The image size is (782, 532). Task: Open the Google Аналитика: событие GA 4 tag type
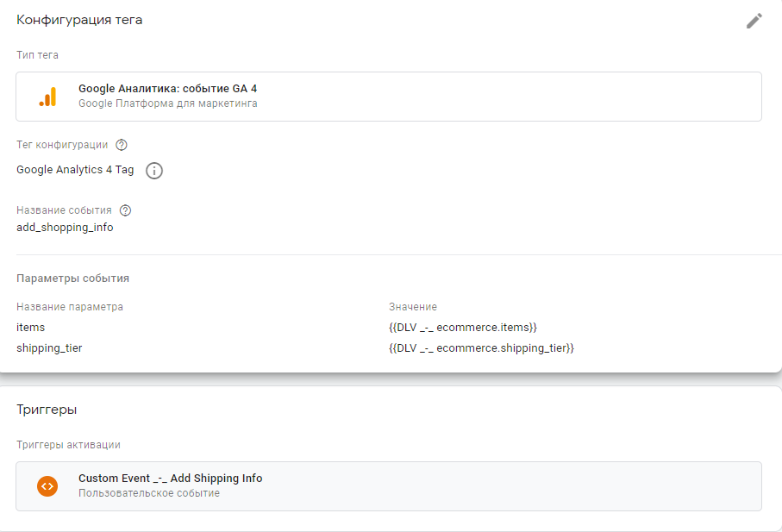click(x=167, y=88)
